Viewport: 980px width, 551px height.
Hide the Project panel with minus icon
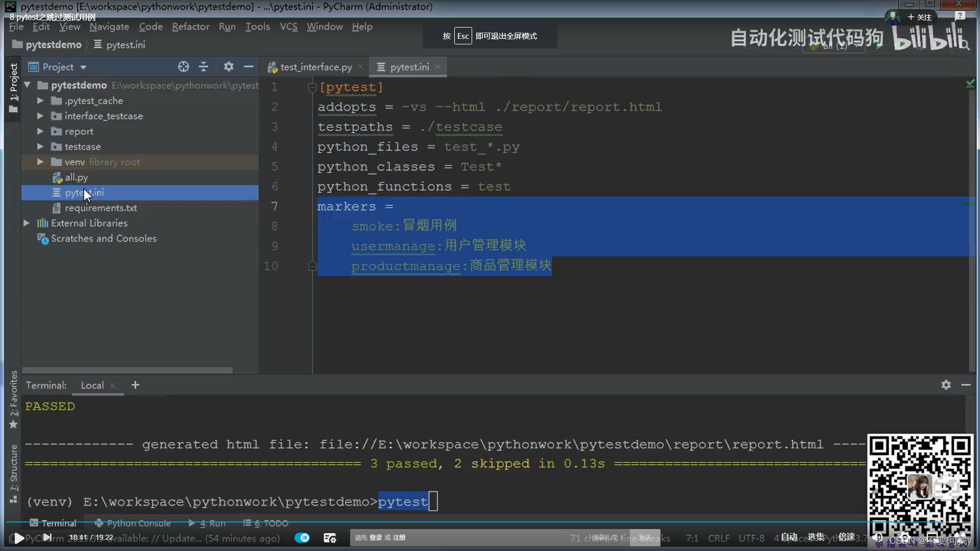(x=249, y=67)
